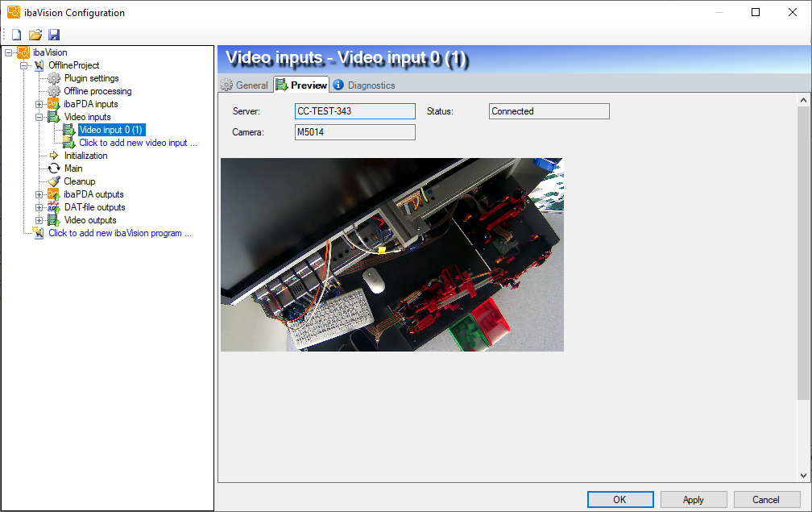Close the ibaVision Configuration window

click(x=793, y=12)
